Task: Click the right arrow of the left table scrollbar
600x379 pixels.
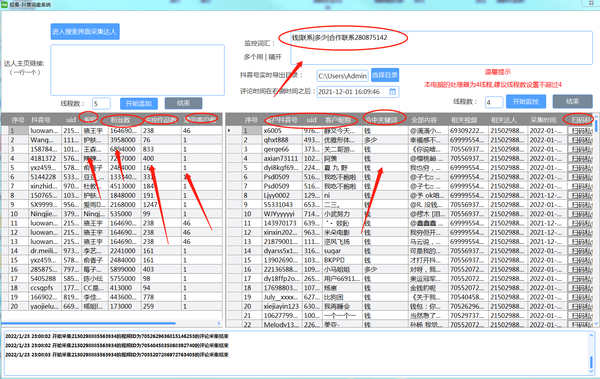Action: (x=219, y=323)
